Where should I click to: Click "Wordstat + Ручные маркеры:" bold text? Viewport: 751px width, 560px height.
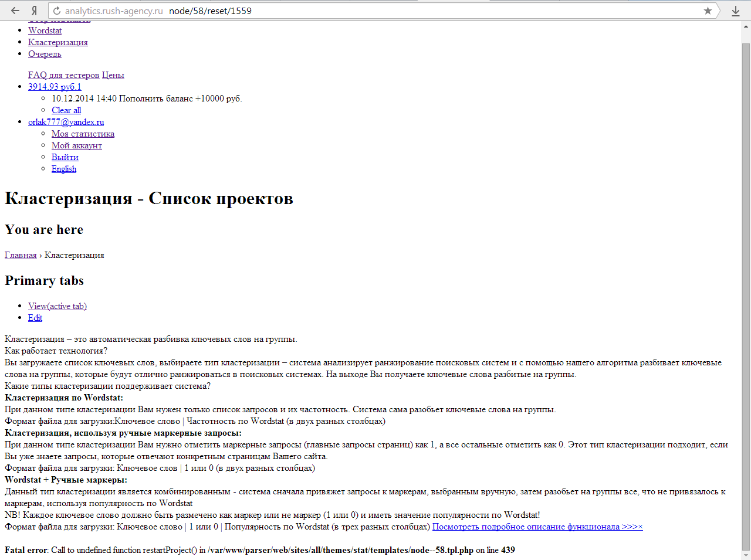tap(66, 480)
